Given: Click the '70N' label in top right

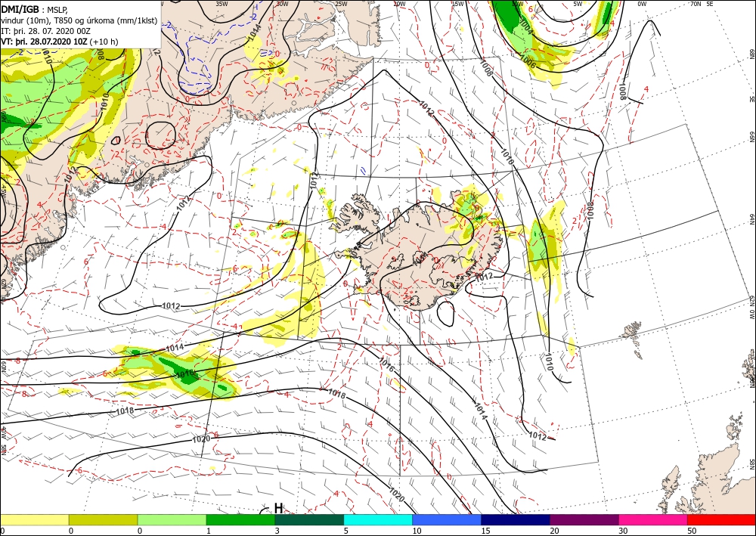Looking at the screenshot, I should pos(696,4).
